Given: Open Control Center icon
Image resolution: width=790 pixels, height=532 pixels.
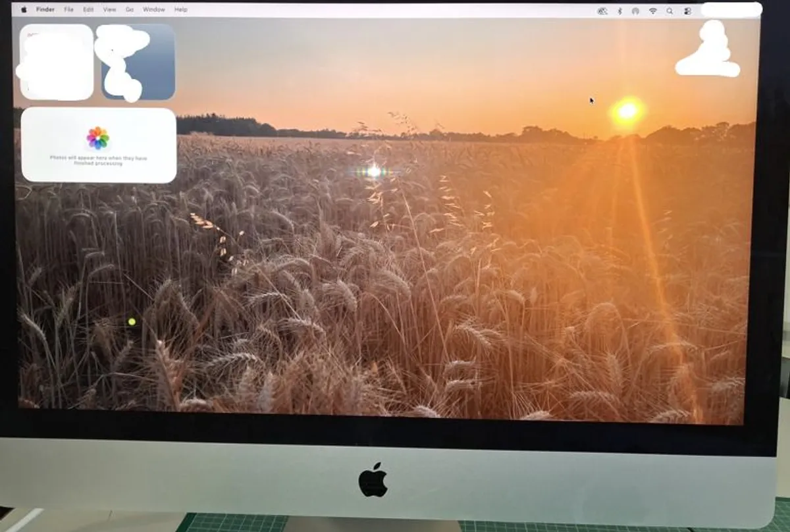Looking at the screenshot, I should click(x=687, y=11).
